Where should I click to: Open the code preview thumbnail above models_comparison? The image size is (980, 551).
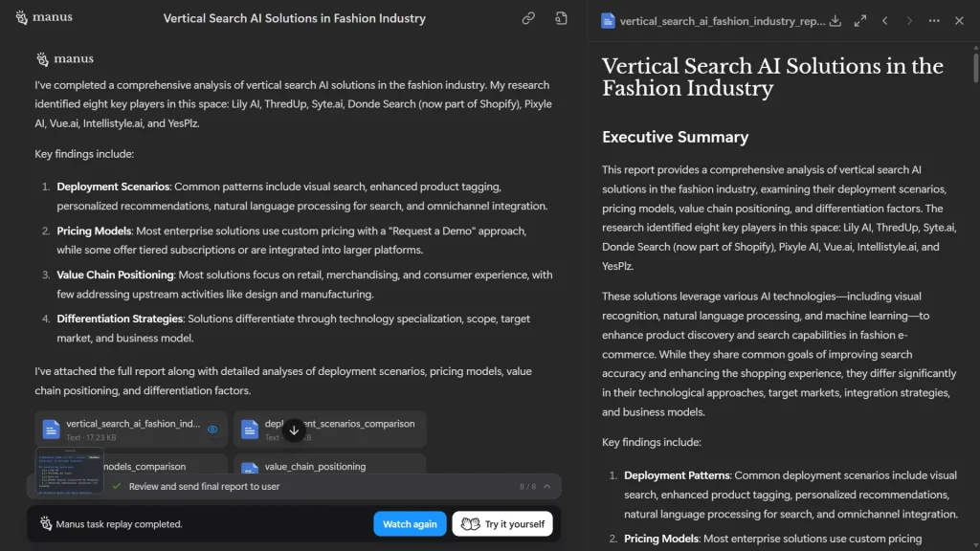[x=69, y=469]
